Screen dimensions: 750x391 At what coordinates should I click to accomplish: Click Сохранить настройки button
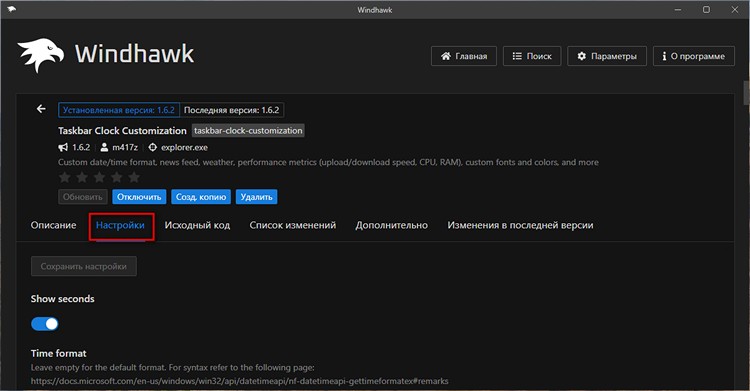click(x=84, y=266)
